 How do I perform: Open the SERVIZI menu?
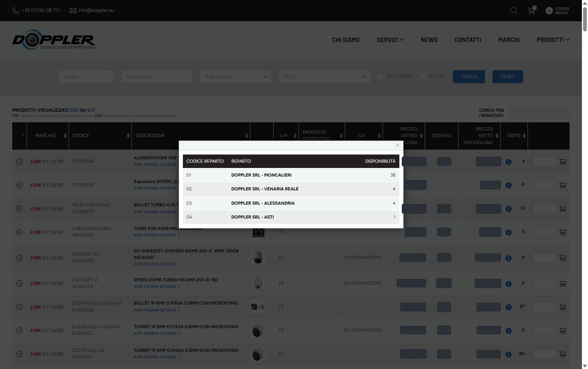tap(390, 40)
